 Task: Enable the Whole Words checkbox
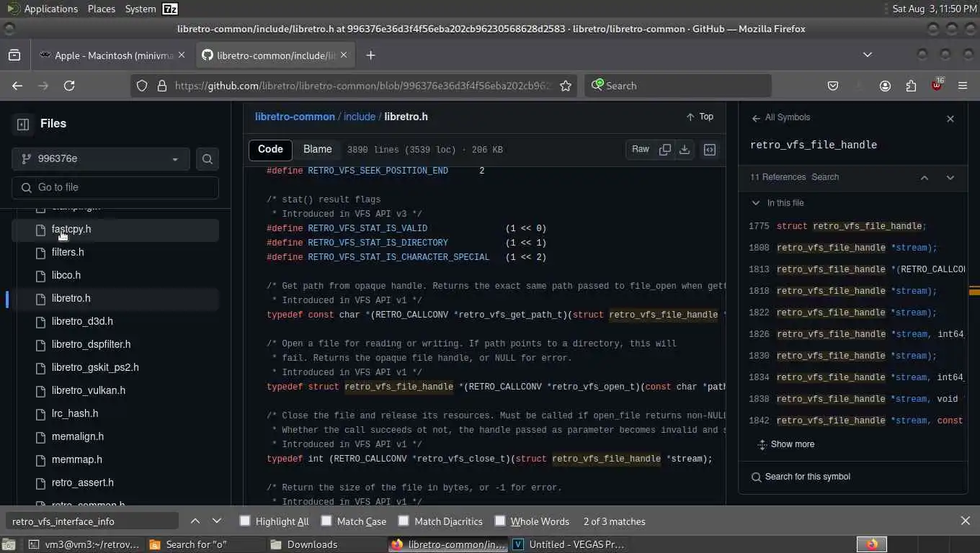click(x=500, y=521)
